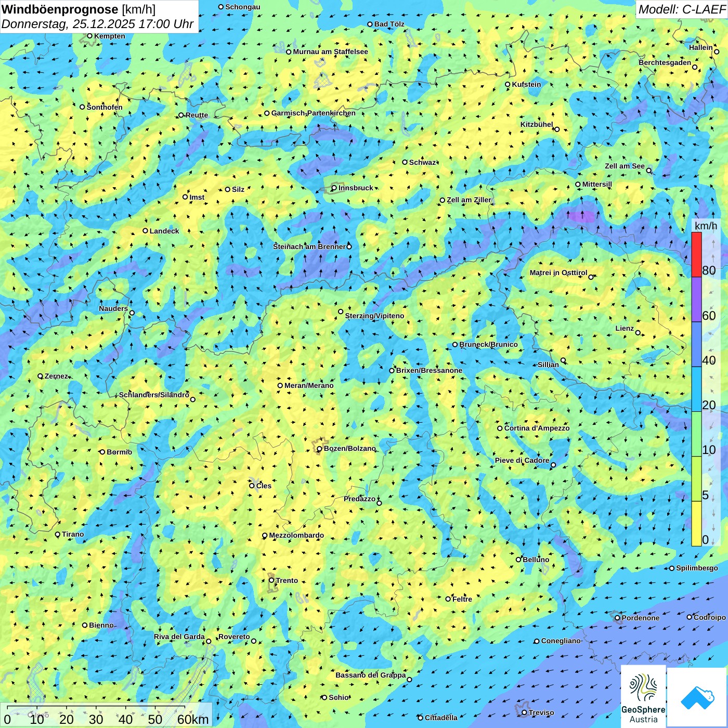Click the blue cloud logo icon
Viewport: 728px width, 728px height.
point(697,697)
